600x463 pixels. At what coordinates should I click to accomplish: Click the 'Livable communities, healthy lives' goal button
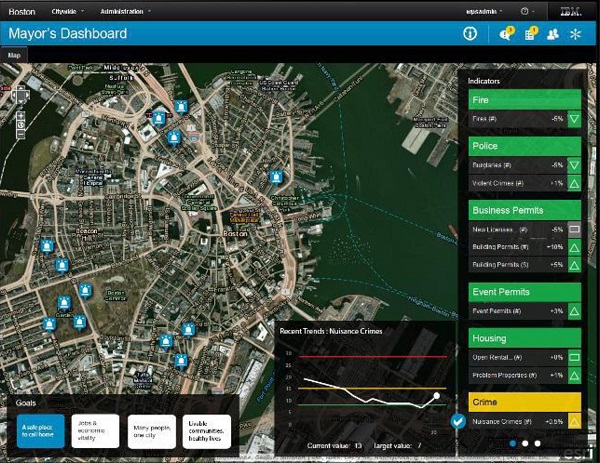point(206,431)
